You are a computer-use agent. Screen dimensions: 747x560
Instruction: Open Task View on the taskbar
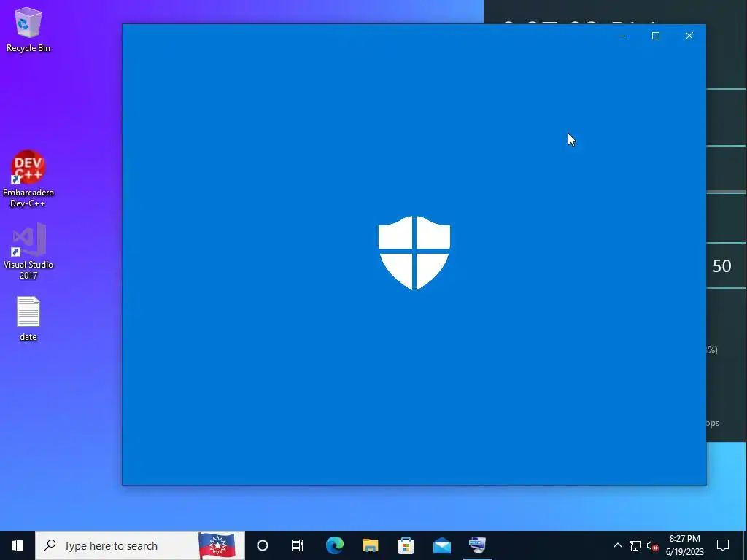298,545
